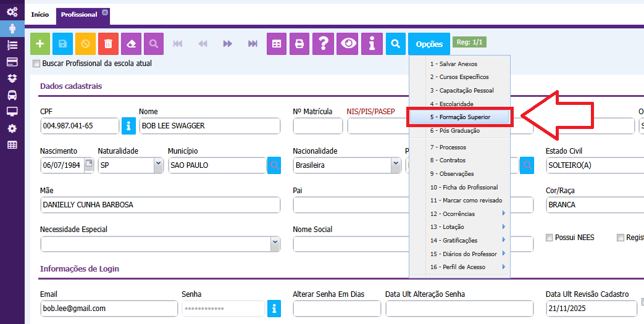Select 5 - Formação Superior menu option
Viewport: 644px width, 324px height.
[459, 117]
